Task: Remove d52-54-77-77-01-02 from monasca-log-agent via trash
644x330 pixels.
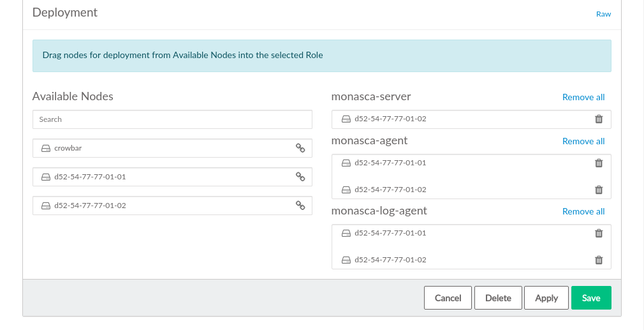Action: tap(599, 260)
